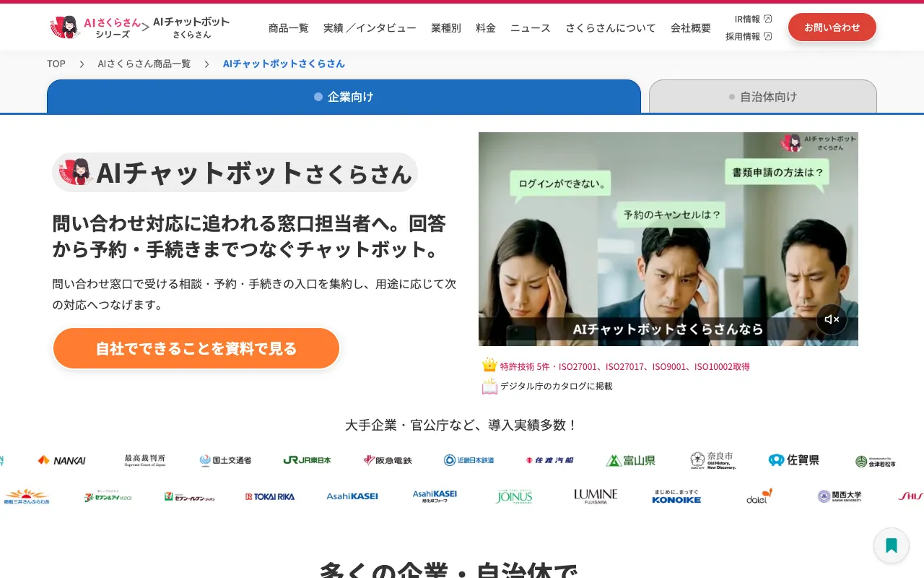Open the 業種別 menu item
This screenshot has height=578, width=924.
pos(446,27)
